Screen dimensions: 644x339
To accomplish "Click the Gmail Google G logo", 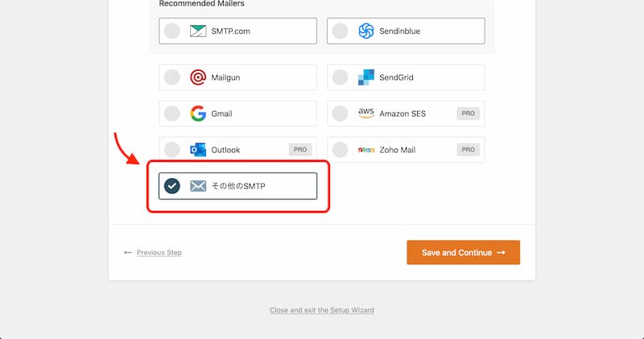I will (x=198, y=114).
